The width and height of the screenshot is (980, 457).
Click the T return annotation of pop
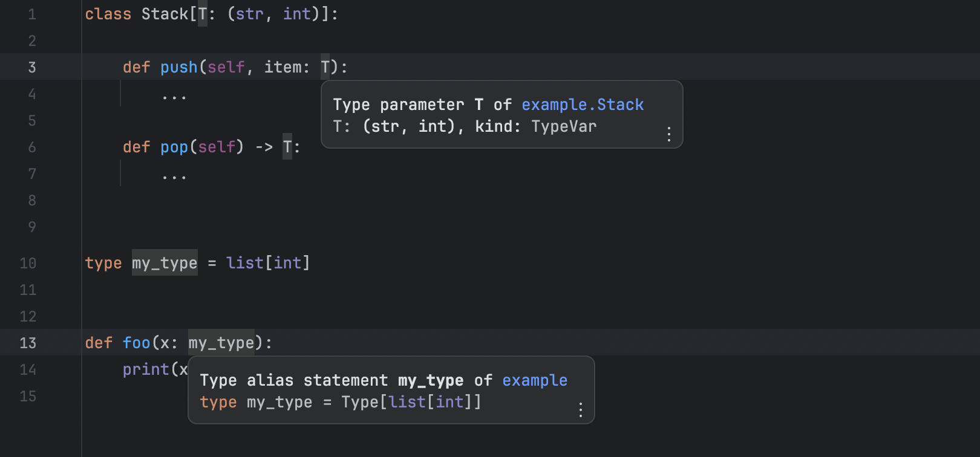point(287,147)
